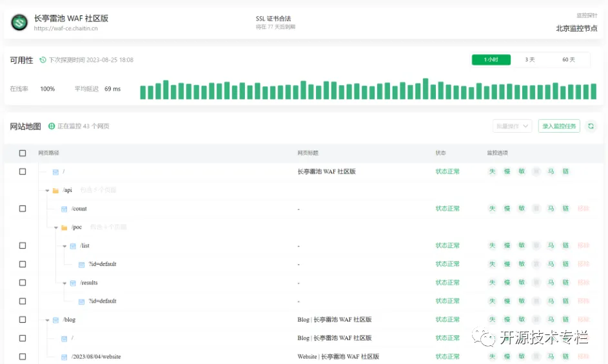The width and height of the screenshot is (608, 364).
Task: Click the 马 monitor icon in /results row
Action: pyautogui.click(x=551, y=283)
